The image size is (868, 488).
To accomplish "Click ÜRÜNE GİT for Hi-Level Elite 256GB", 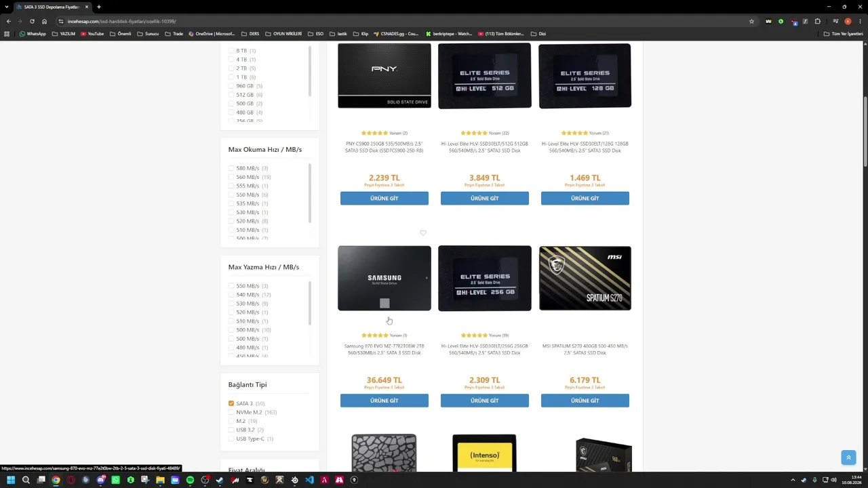I will [x=485, y=401].
